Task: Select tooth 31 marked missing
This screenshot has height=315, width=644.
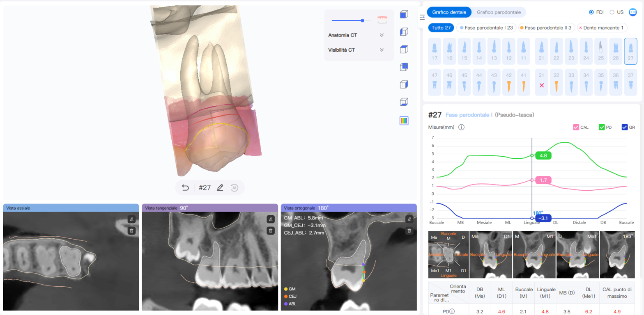Action: (x=542, y=82)
